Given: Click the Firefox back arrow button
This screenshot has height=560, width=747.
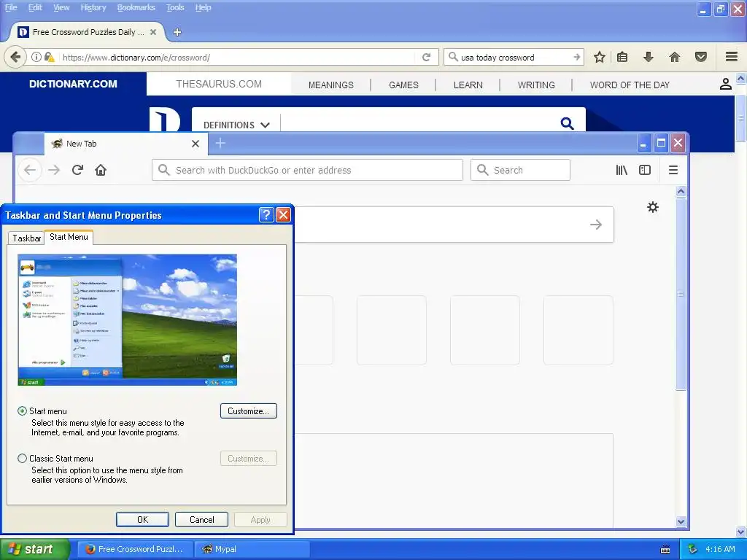Looking at the screenshot, I should (15, 57).
